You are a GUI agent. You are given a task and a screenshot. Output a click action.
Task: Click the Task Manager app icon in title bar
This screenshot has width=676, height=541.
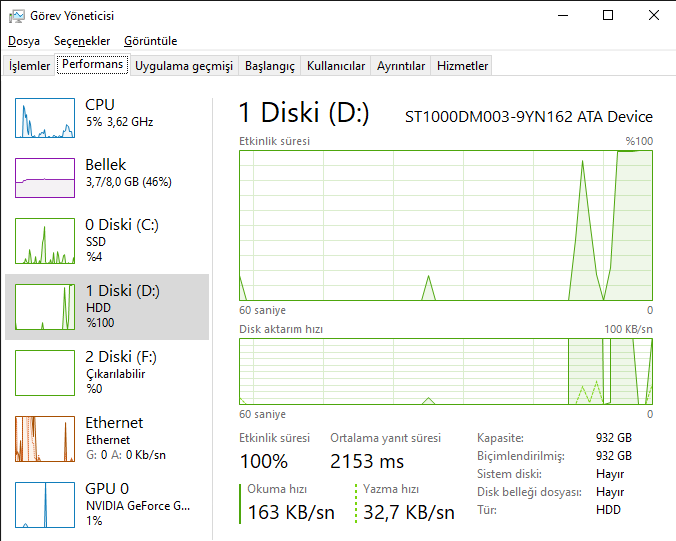pyautogui.click(x=16, y=15)
